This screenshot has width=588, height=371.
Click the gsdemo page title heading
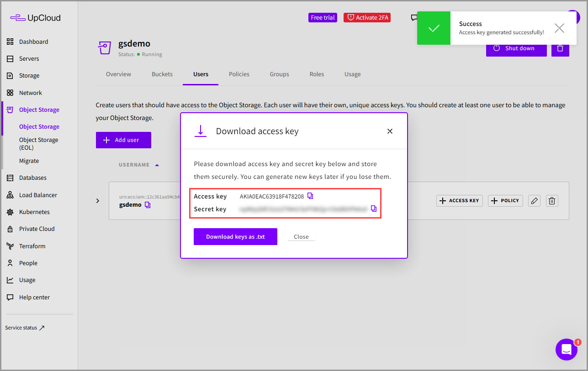(x=134, y=44)
